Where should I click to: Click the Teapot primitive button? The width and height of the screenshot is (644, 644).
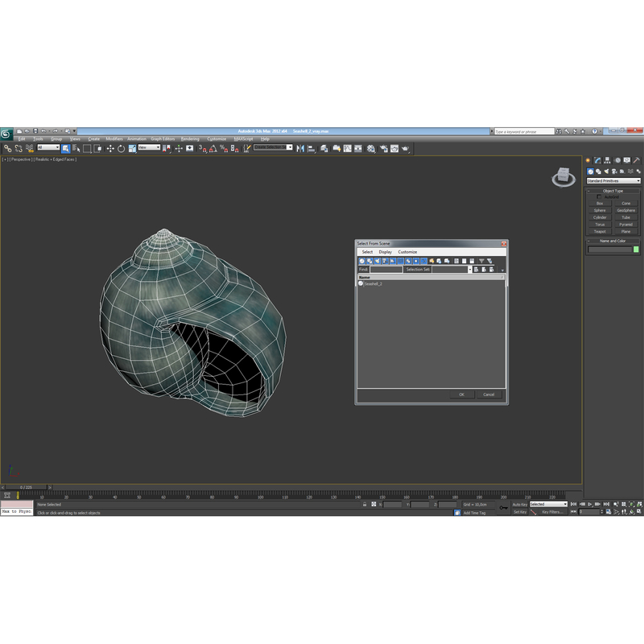[600, 232]
